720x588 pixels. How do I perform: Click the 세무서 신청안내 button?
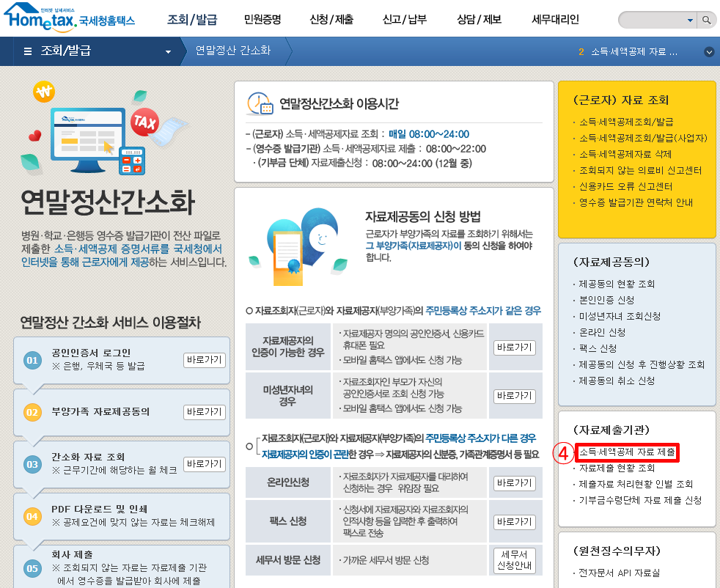[x=514, y=560]
